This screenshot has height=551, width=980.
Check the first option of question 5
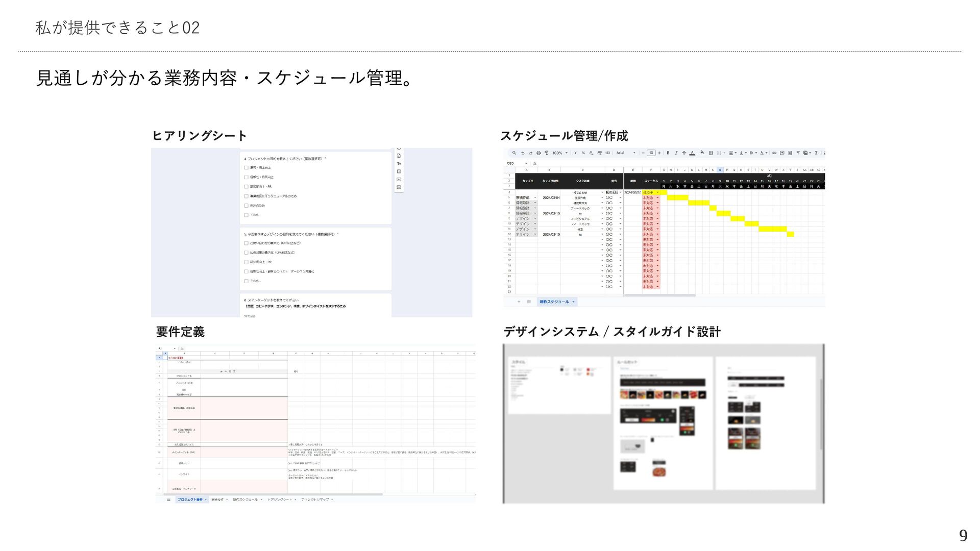tap(246, 243)
